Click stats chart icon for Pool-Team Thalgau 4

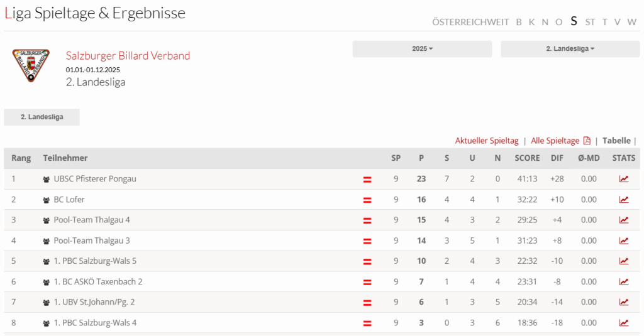click(623, 220)
